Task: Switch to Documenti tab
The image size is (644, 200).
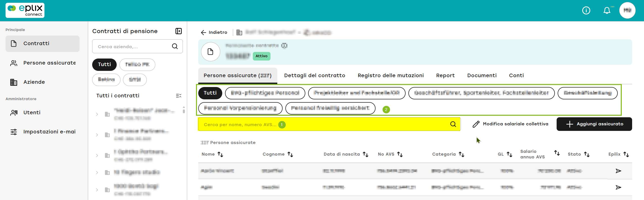Action: [x=482, y=75]
